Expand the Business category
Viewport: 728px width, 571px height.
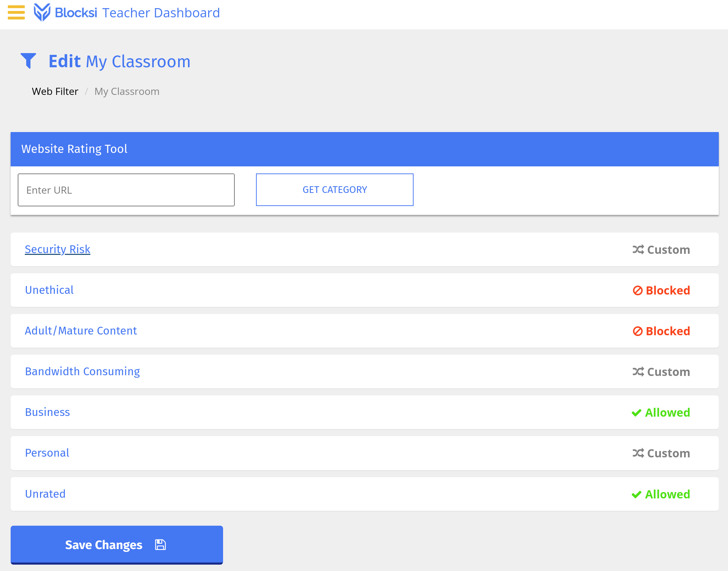[x=47, y=412]
